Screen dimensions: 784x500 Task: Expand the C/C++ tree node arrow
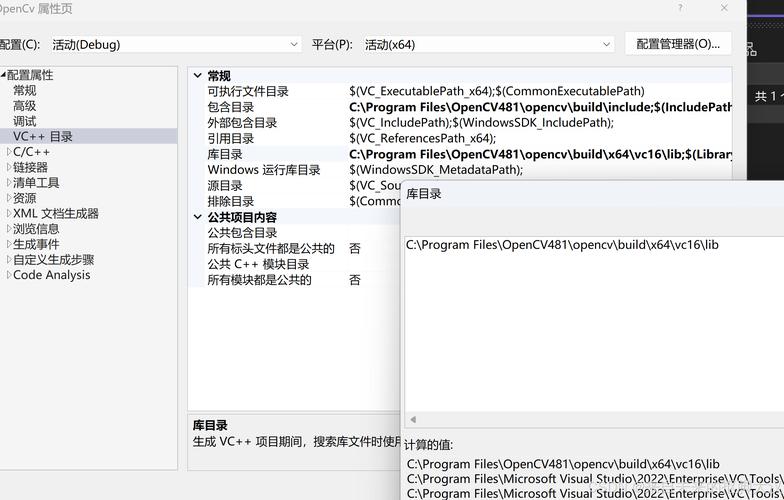point(8,152)
